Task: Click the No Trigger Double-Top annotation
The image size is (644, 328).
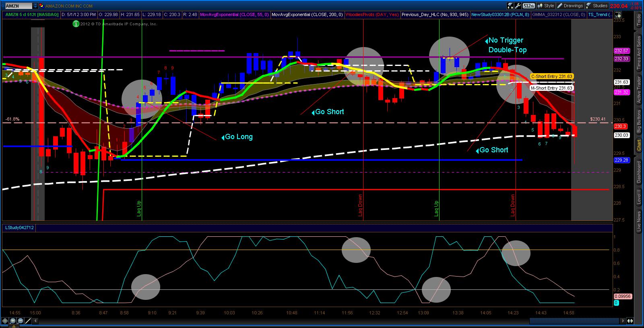Action: [506, 45]
